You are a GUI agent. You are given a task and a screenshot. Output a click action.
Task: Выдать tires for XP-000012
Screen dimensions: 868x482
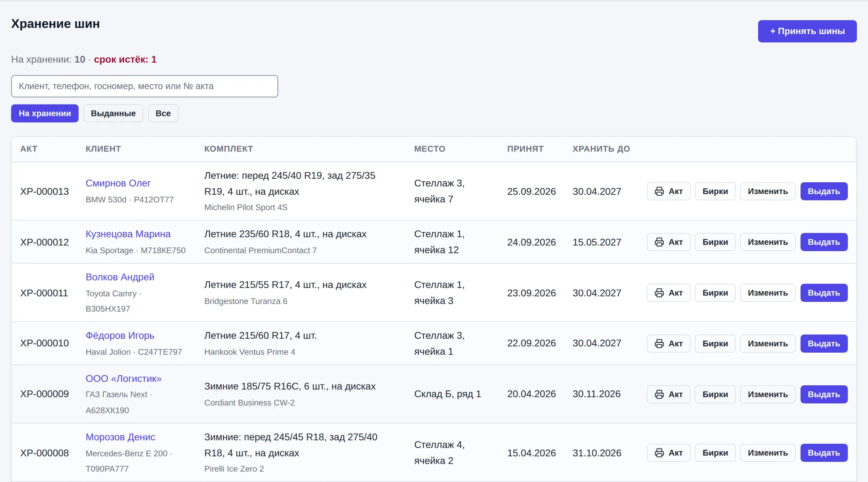tap(824, 242)
